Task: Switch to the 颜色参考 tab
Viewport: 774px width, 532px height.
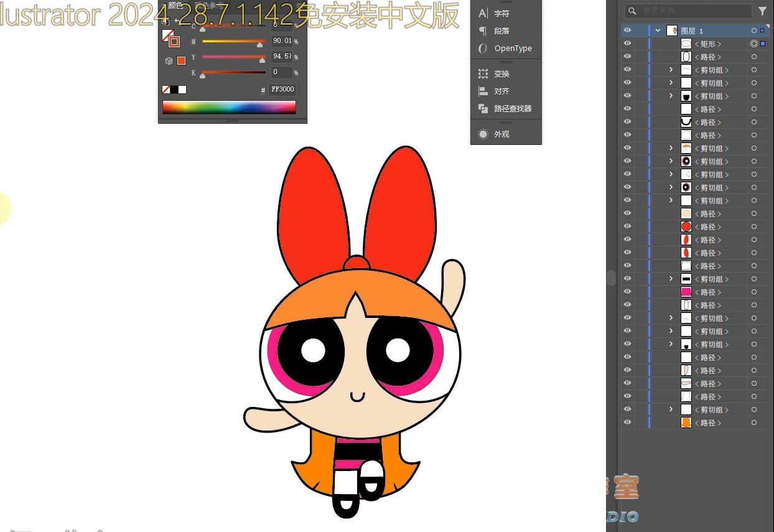Action: pyautogui.click(x=208, y=5)
